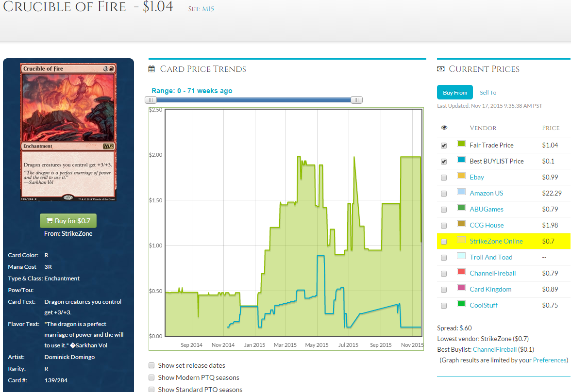Open the StrikeZone Online vendor link

coord(496,241)
